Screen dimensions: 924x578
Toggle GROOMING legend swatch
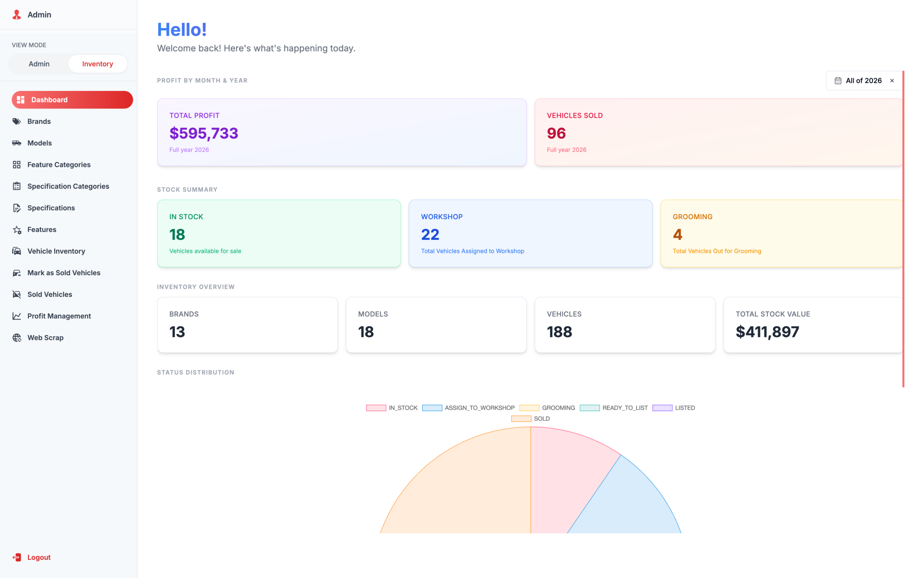click(529, 408)
